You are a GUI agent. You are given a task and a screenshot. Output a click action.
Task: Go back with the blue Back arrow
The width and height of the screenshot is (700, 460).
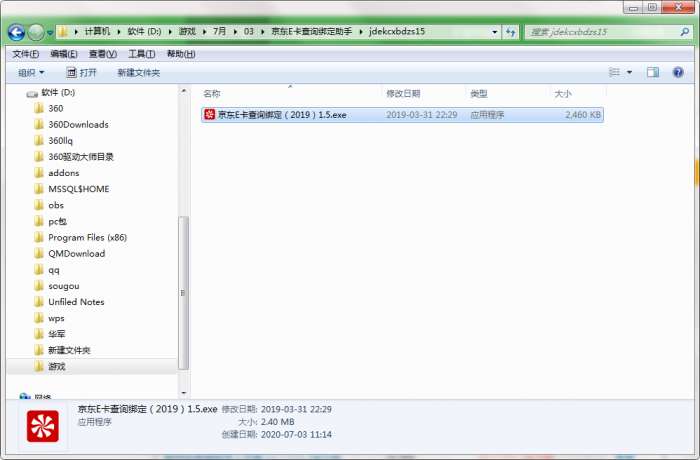pyautogui.click(x=17, y=32)
